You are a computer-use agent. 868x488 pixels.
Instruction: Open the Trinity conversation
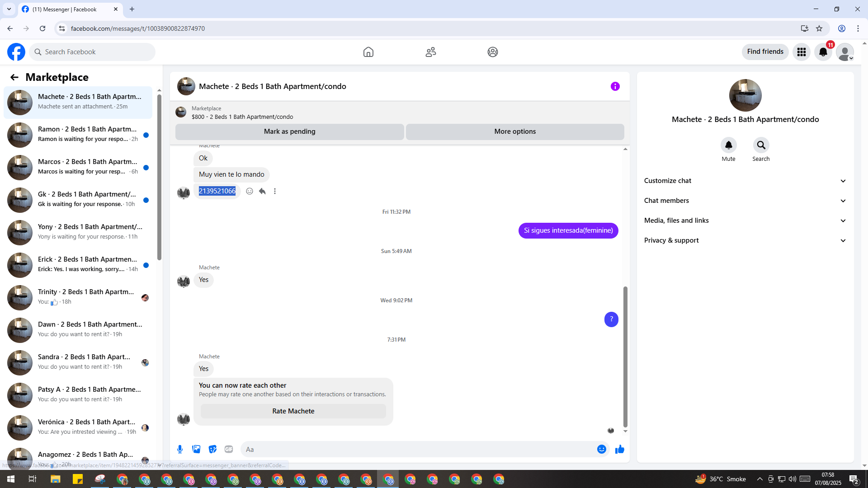tap(78, 297)
